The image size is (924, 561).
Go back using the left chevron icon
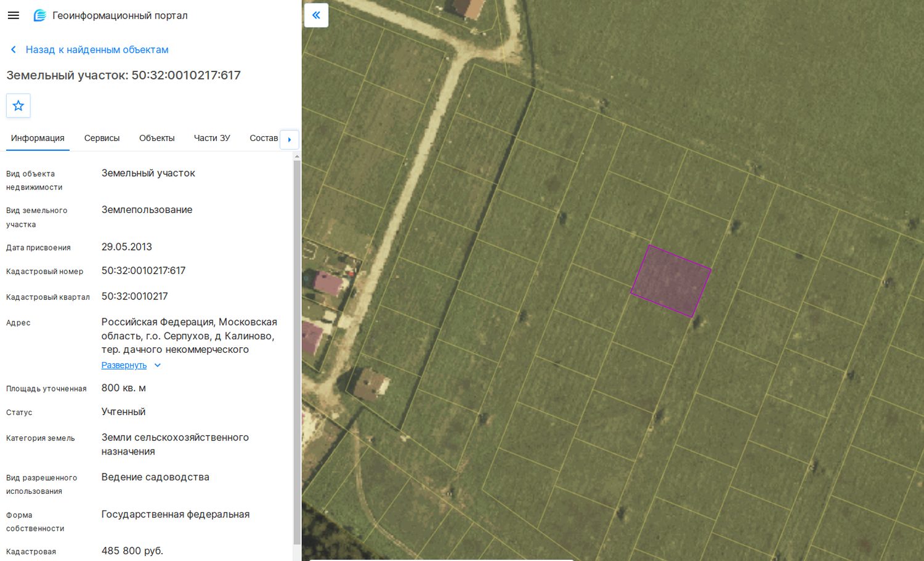[x=13, y=49]
